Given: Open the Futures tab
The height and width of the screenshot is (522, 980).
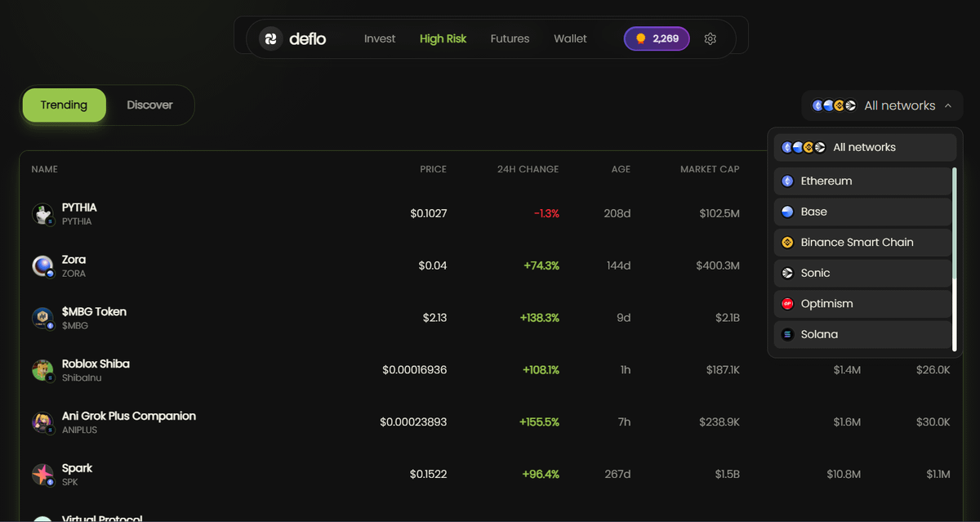Looking at the screenshot, I should pos(510,38).
